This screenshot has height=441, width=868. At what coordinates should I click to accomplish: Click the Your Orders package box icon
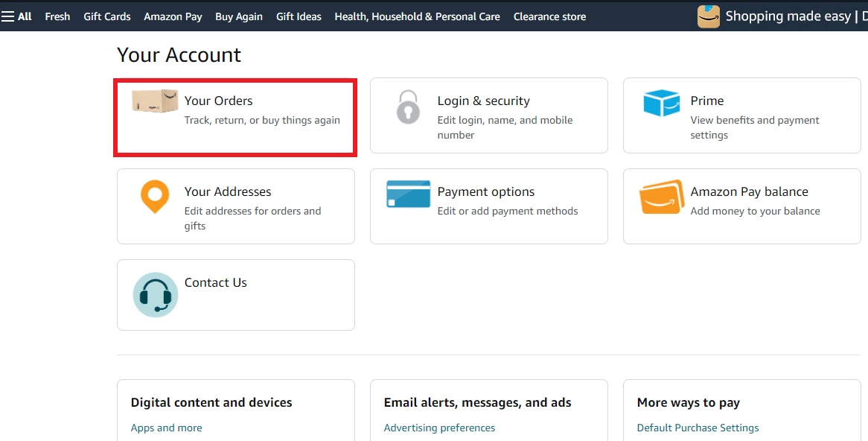click(155, 101)
